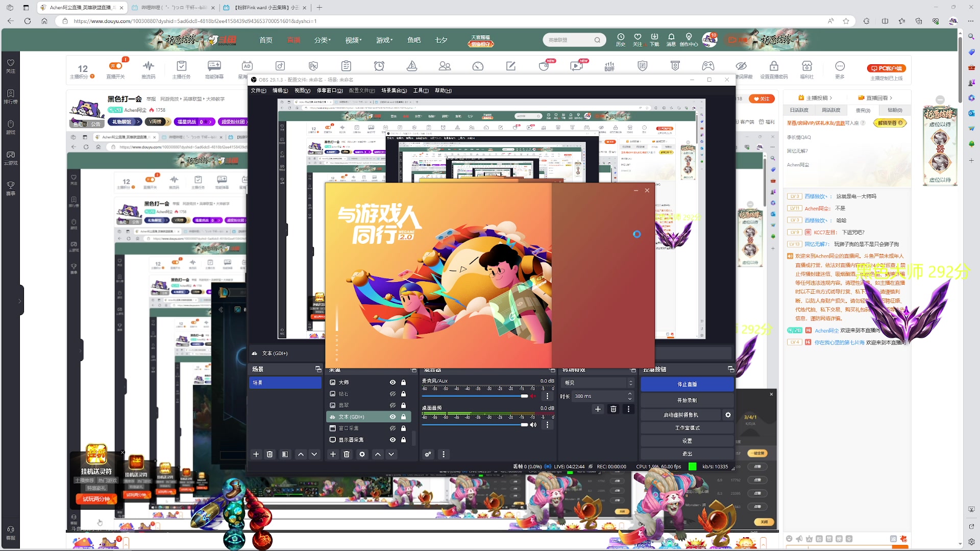Open 主播任务 tasks icon
This screenshot has width=980, height=551.
[x=181, y=69]
